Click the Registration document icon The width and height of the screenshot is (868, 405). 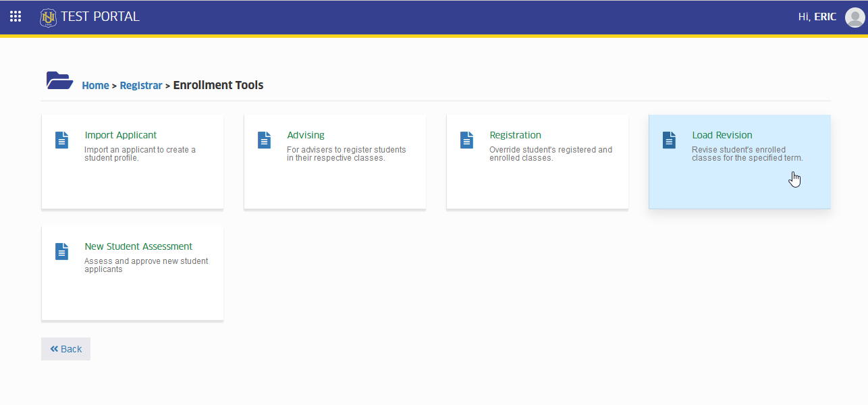466,140
